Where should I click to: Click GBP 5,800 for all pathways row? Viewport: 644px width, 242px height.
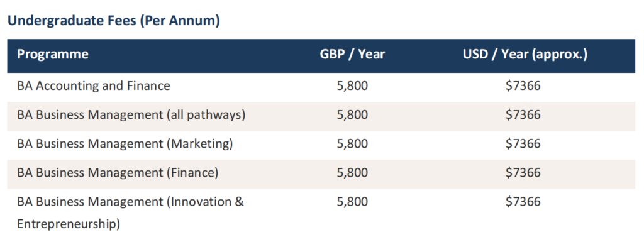click(x=352, y=115)
